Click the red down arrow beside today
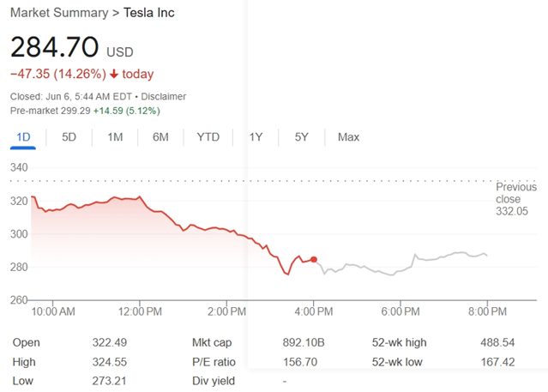548x392 pixels. (x=113, y=75)
